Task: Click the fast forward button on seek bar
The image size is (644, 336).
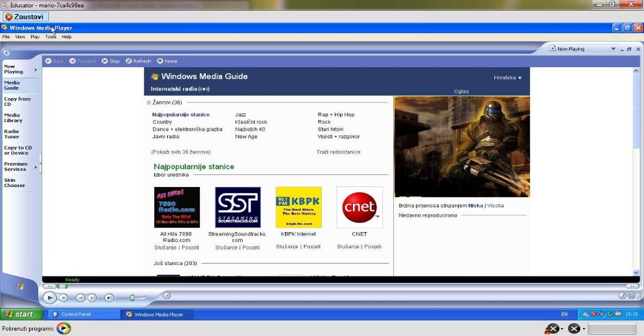Action: [632, 286]
